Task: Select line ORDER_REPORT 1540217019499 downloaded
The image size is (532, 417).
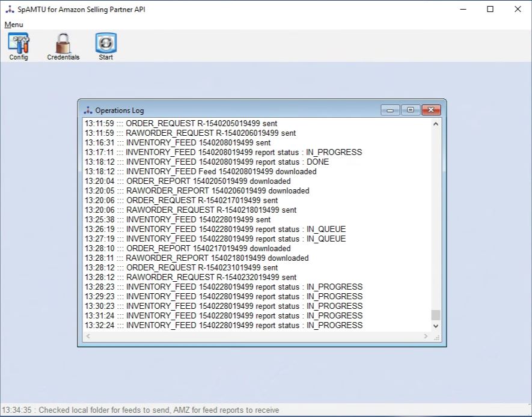Action: (188, 249)
